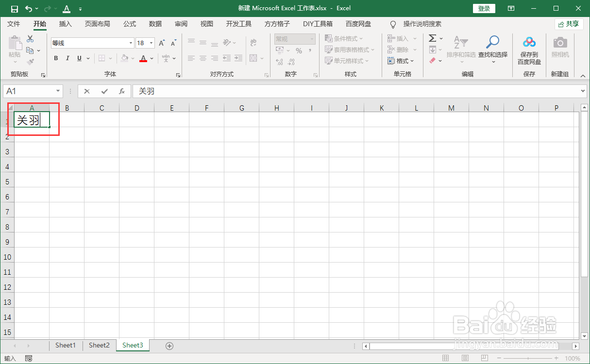Expand the Name Box dropdown arrow

click(x=58, y=91)
